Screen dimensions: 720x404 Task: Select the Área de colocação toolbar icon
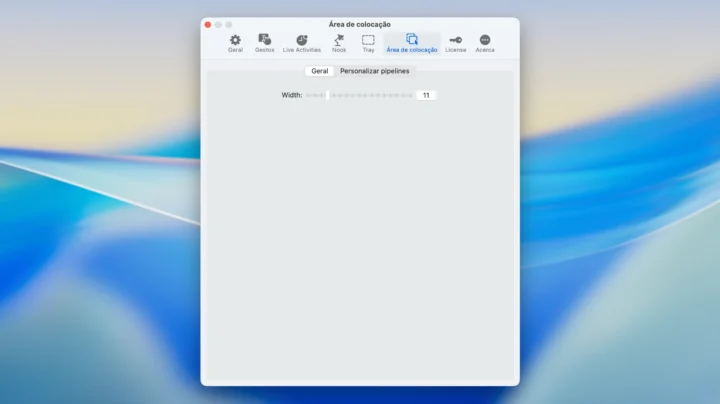pyautogui.click(x=412, y=42)
